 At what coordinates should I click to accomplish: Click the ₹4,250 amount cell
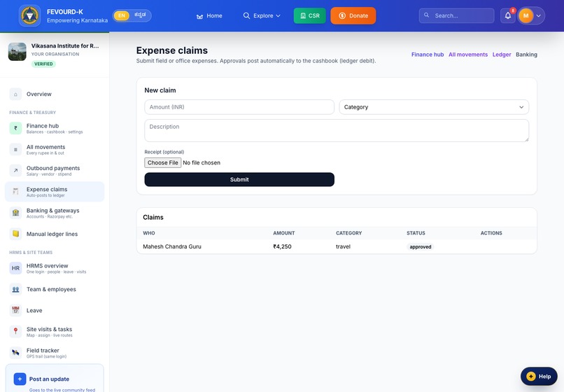tap(282, 247)
